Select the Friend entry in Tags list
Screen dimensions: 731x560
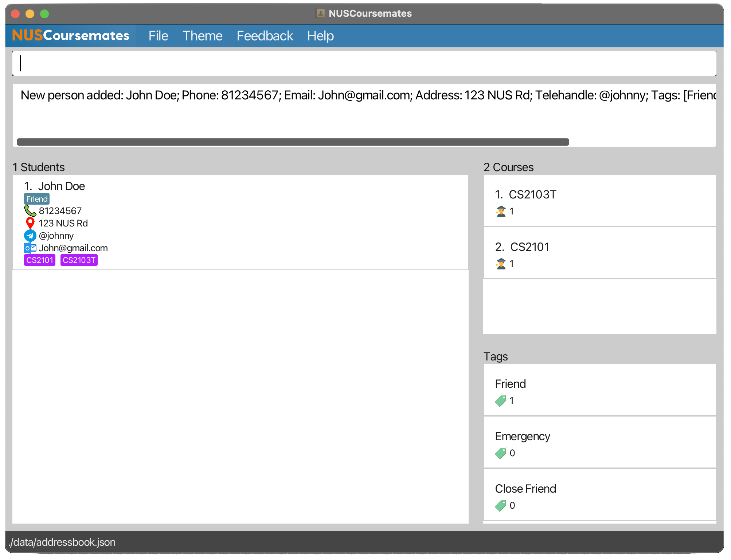599,390
